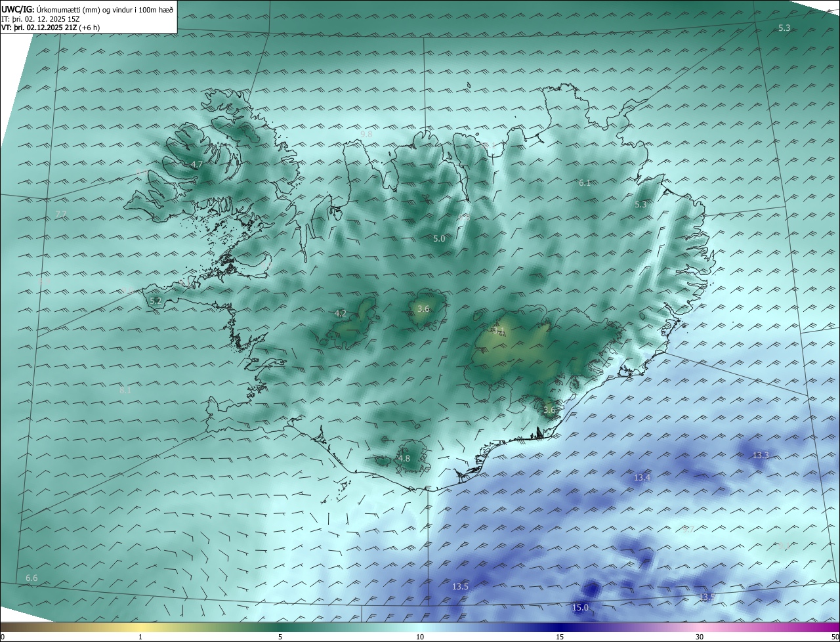Click the 4.2 value on Langjökull glacier
Screen dimensions: 840x642
point(341,314)
